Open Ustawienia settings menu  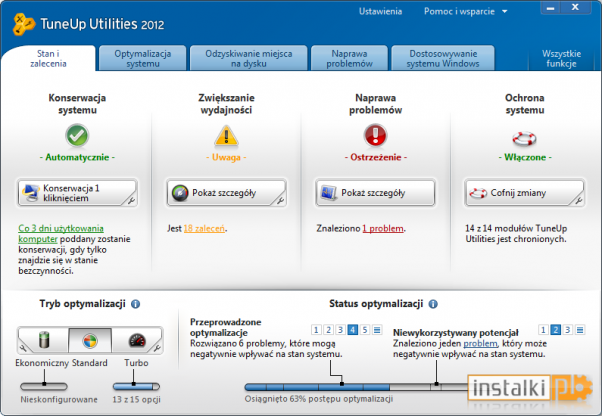[380, 11]
